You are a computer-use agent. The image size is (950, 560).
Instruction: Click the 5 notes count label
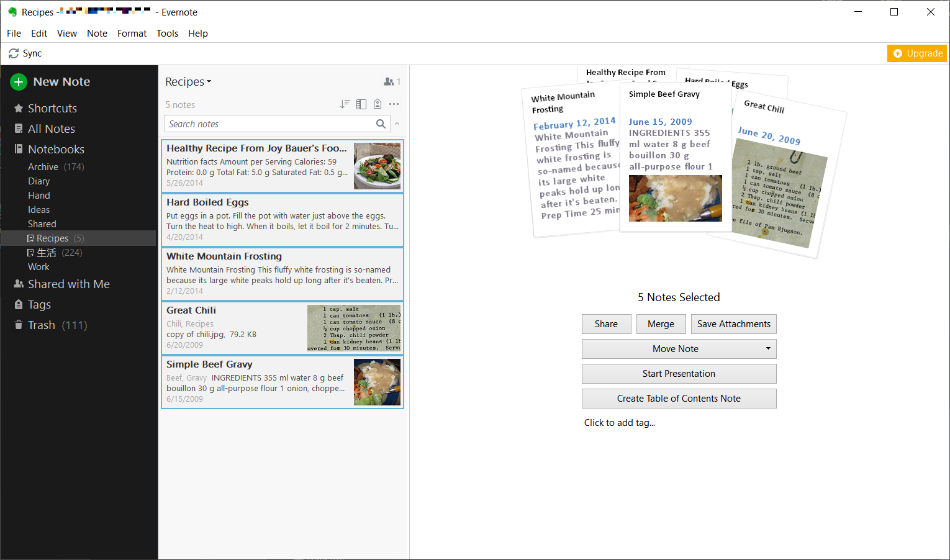(x=180, y=105)
